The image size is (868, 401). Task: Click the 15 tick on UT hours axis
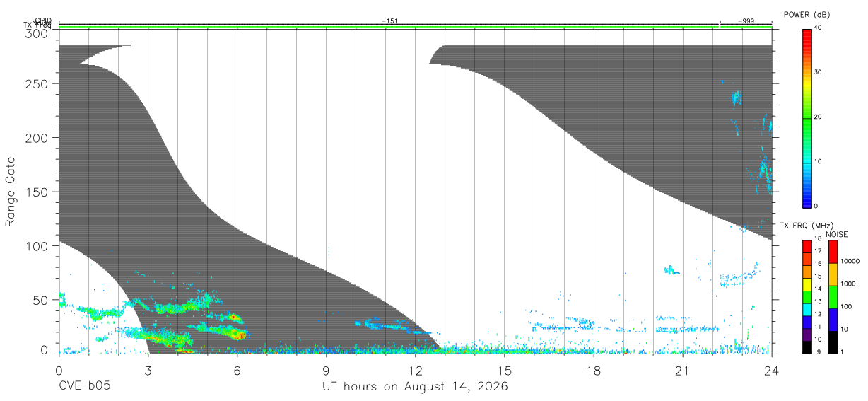[505, 371]
